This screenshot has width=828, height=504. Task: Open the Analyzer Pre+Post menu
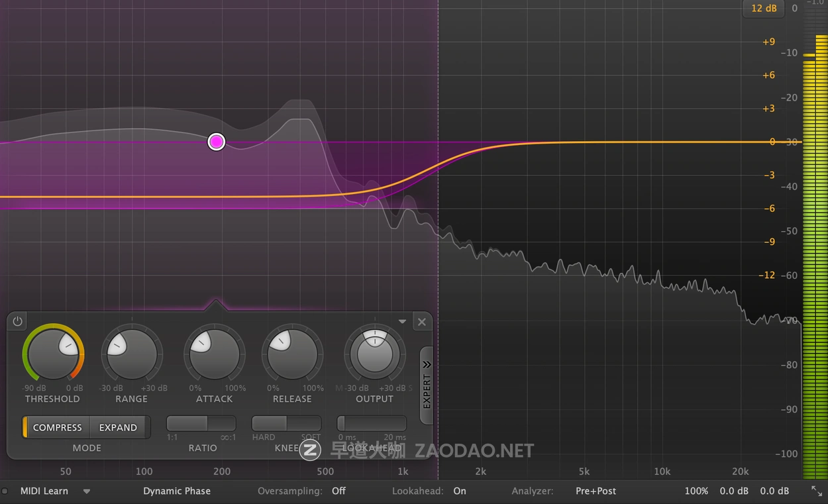coord(595,491)
